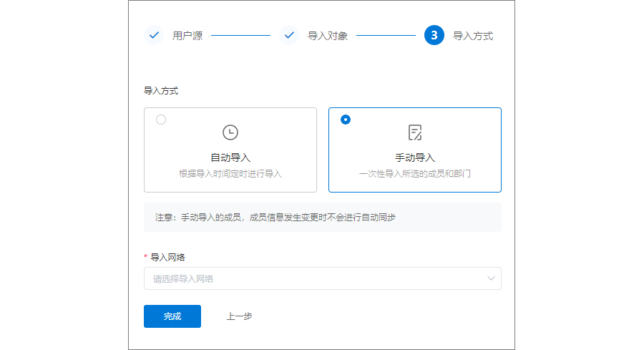Select the 手动导入 radio button
The image size is (644, 350).
point(346,120)
